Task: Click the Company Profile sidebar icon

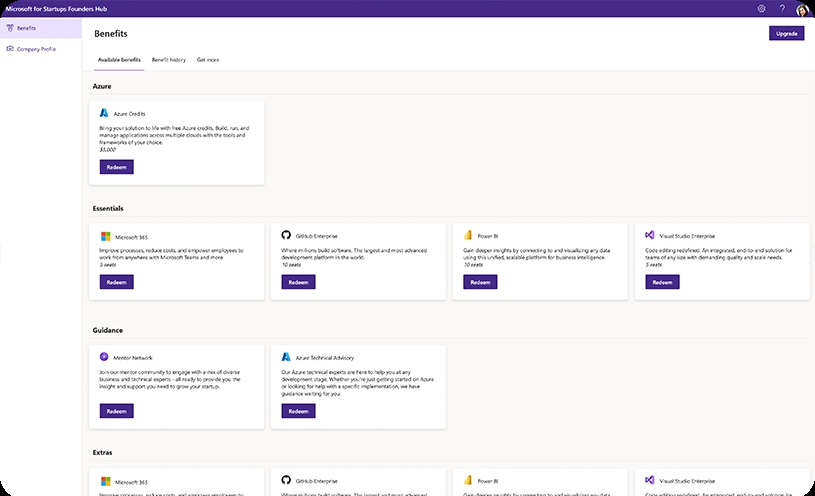Action: [10, 49]
